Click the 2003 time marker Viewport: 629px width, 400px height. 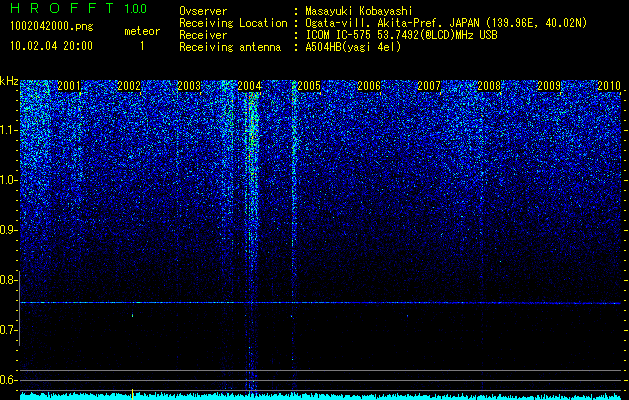[189, 85]
